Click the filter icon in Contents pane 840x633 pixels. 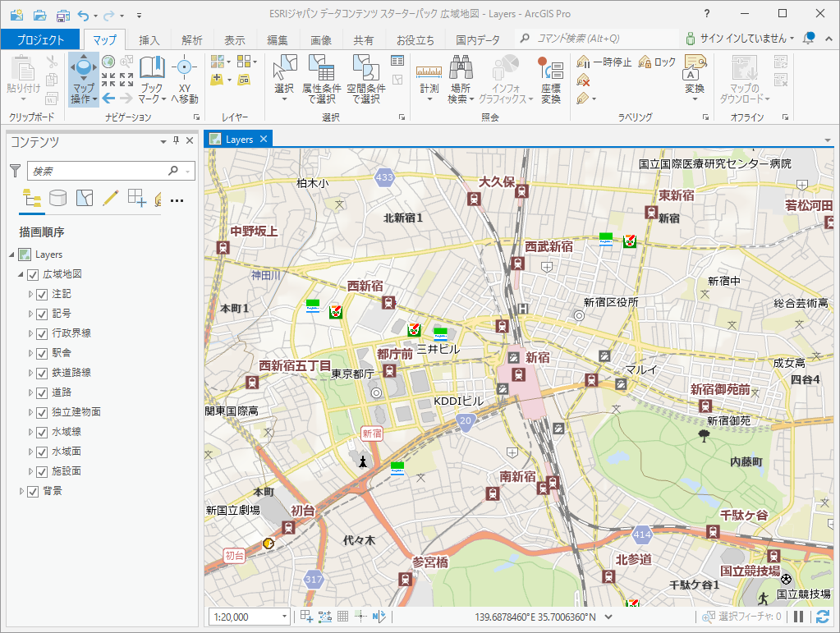point(16,171)
